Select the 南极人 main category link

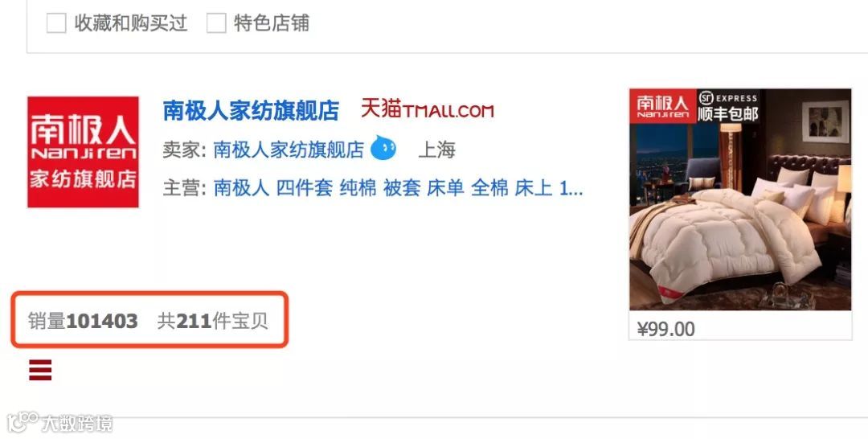click(x=241, y=188)
